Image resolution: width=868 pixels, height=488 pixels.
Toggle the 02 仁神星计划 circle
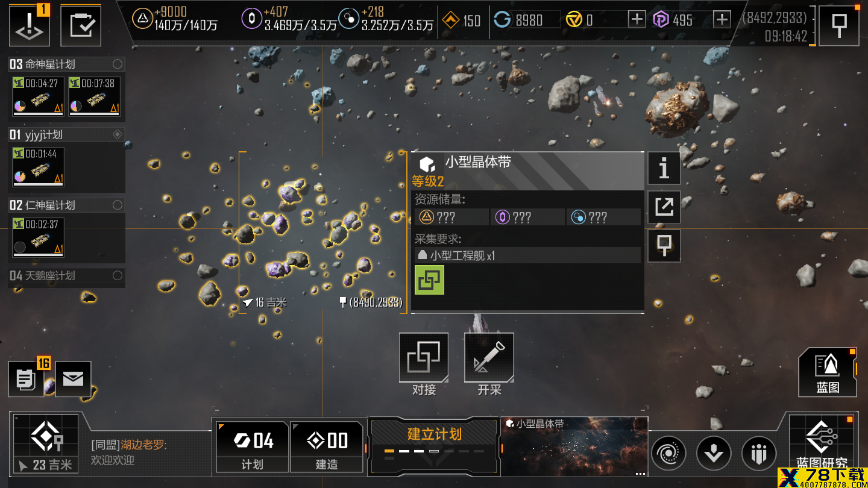pyautogui.click(x=118, y=205)
